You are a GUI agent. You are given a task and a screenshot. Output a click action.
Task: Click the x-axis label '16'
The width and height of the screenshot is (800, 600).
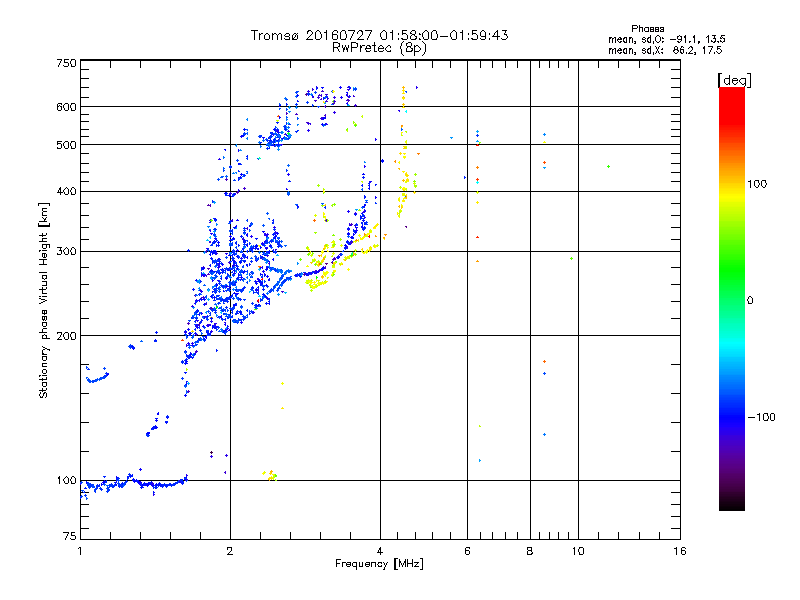pos(680,551)
